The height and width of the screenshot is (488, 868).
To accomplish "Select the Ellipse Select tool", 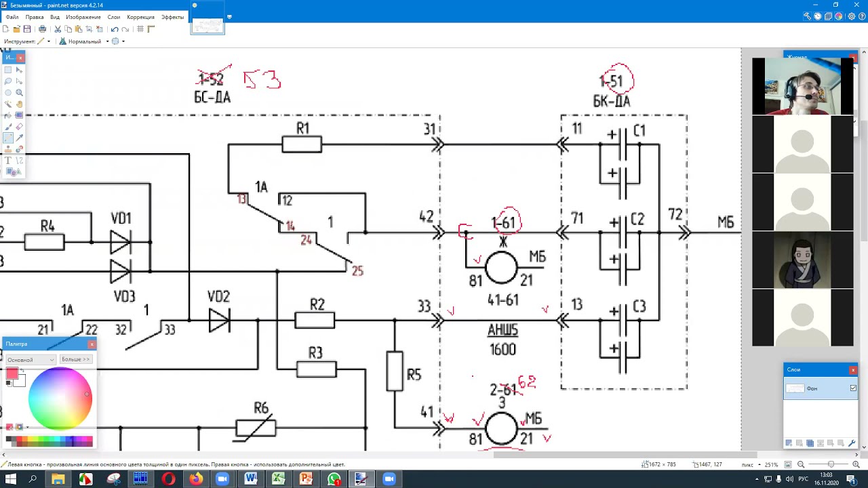I will (x=8, y=93).
